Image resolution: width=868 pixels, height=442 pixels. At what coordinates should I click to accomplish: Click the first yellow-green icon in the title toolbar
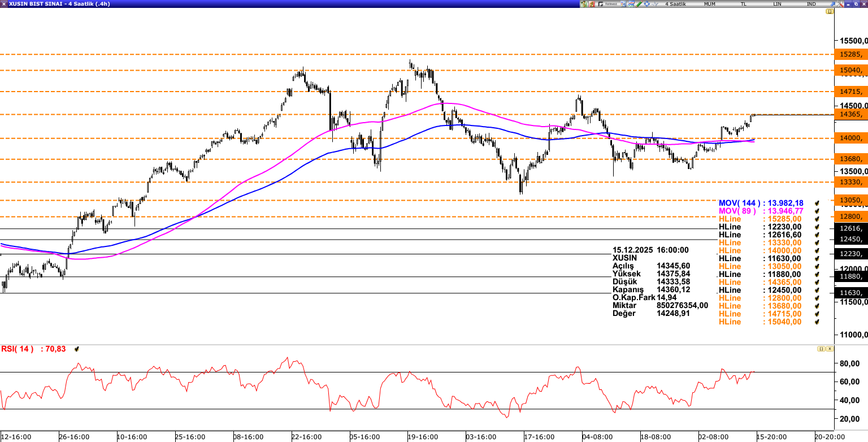pyautogui.click(x=583, y=4)
